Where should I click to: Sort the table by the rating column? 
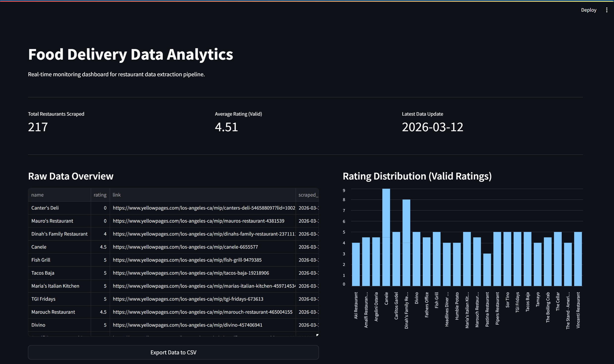100,195
